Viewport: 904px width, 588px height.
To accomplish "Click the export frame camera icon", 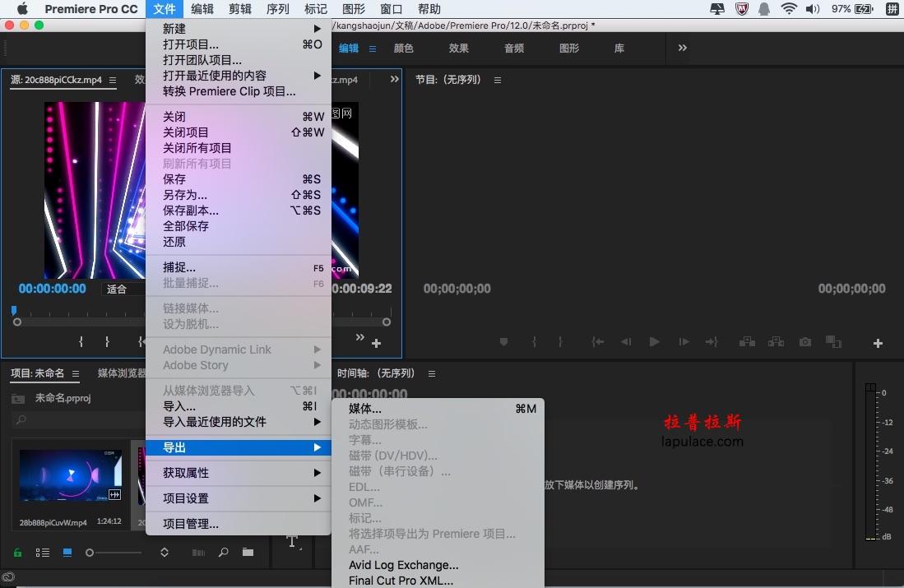I will (x=805, y=342).
